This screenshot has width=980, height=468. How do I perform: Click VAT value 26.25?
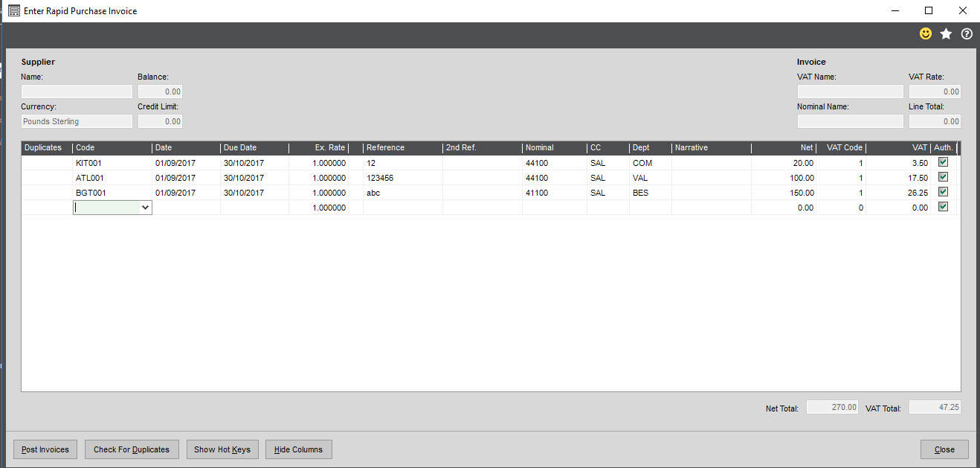pos(899,193)
